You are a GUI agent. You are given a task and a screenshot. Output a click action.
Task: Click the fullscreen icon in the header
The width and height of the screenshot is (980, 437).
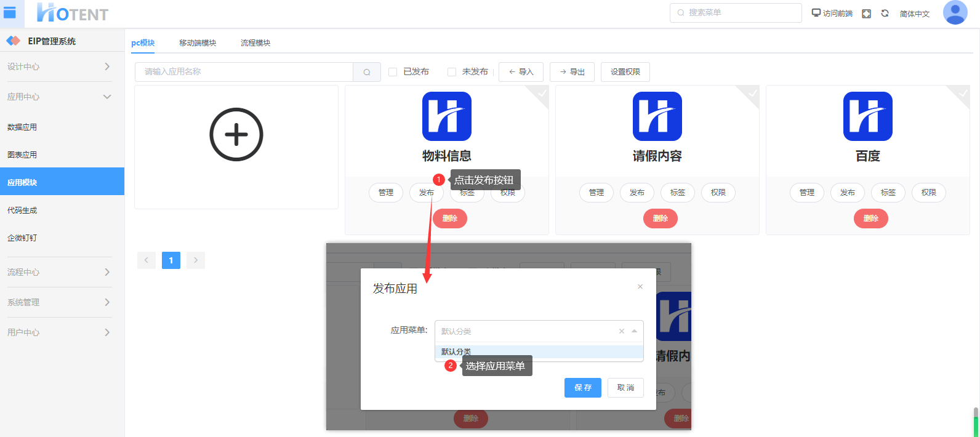[x=866, y=14]
